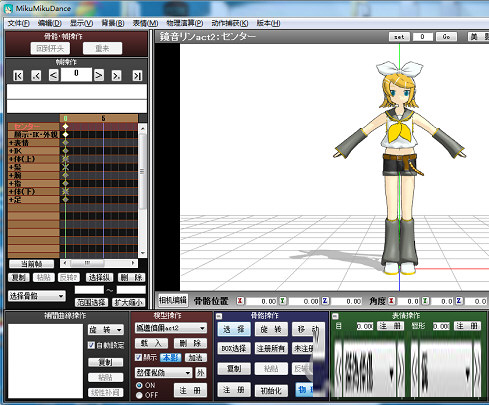Click the frame jump field beside set
The height and width of the screenshot is (405, 489).
[423, 37]
